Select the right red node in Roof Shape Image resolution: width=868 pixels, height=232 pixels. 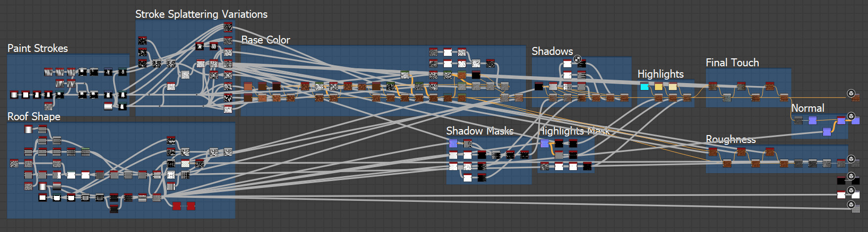click(x=191, y=206)
